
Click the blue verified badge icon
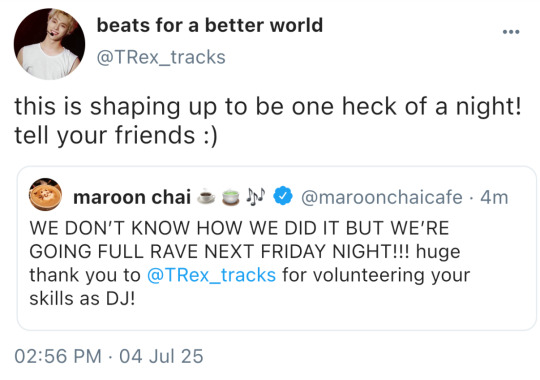(x=283, y=196)
